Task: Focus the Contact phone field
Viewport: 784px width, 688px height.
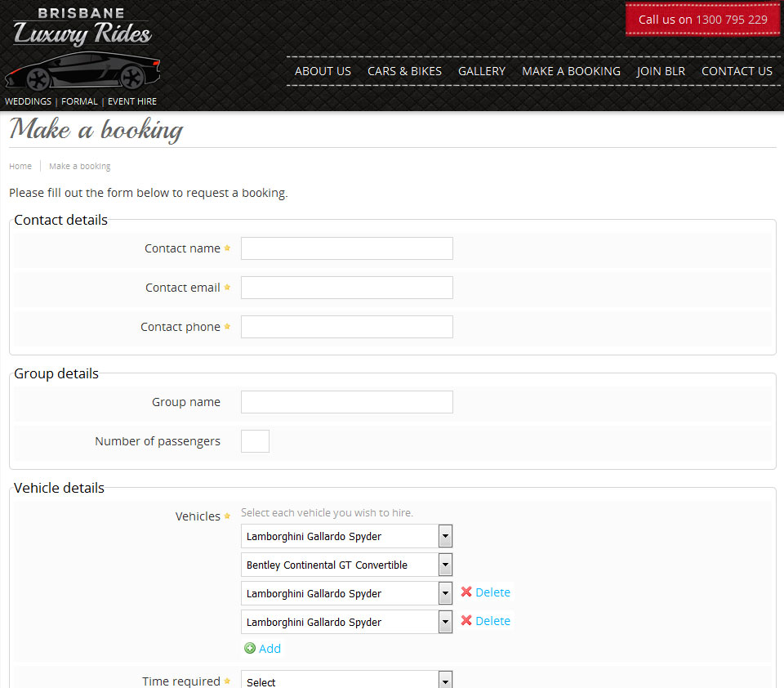Action: point(347,327)
